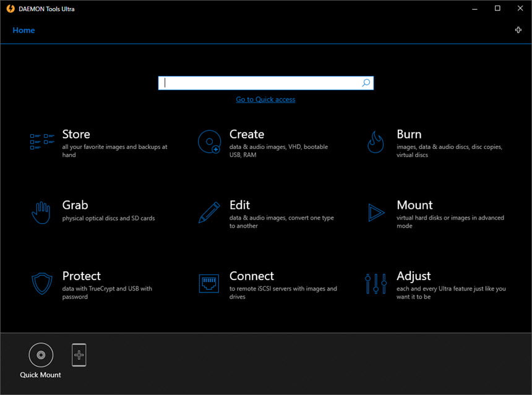
Task: Open the Mount heading
Action: pos(415,205)
